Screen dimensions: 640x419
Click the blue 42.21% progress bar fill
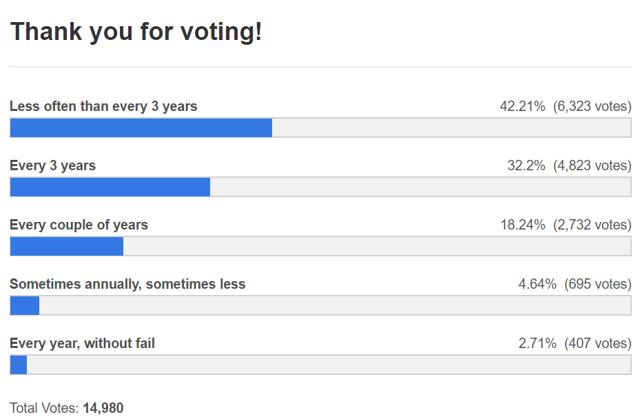click(141, 128)
